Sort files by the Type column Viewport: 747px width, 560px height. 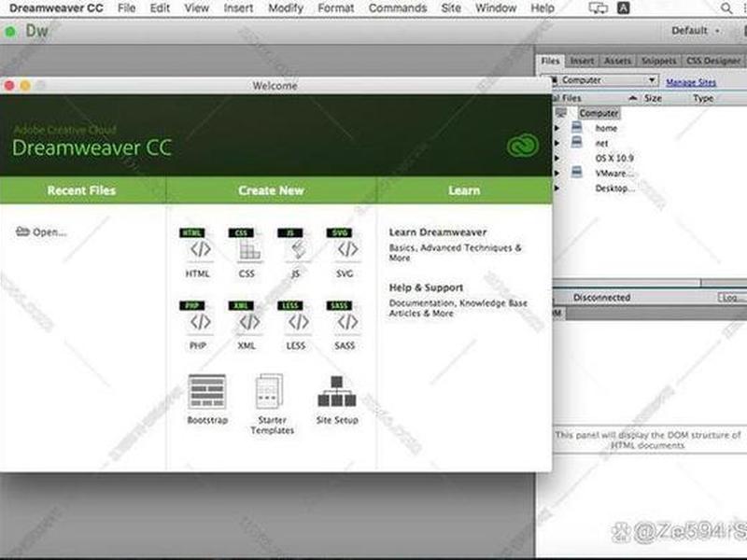703,98
